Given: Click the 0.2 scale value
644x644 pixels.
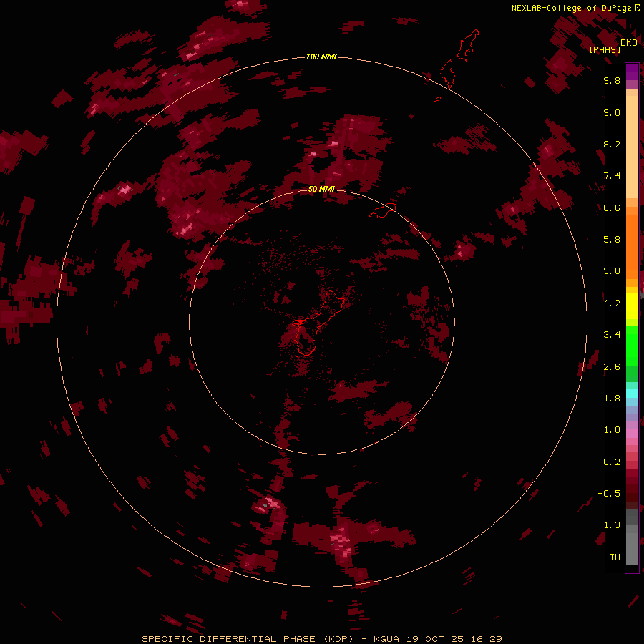Looking at the screenshot, I should 612,462.
